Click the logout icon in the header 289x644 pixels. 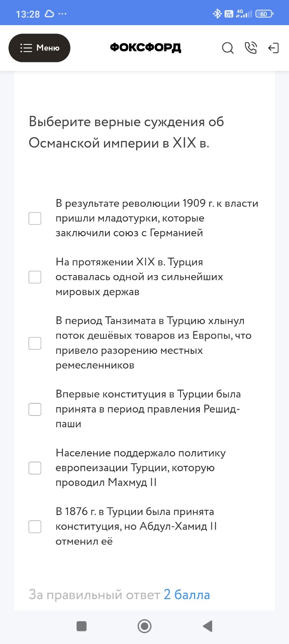point(274,48)
